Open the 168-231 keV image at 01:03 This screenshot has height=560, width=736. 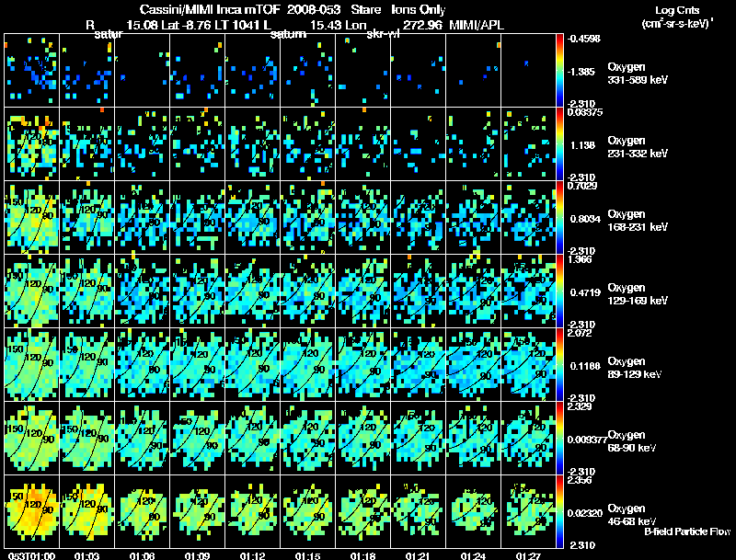coord(86,218)
